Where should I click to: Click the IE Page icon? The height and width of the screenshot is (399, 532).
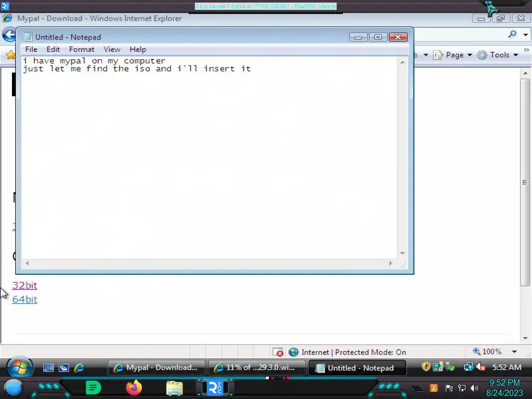pos(438,55)
